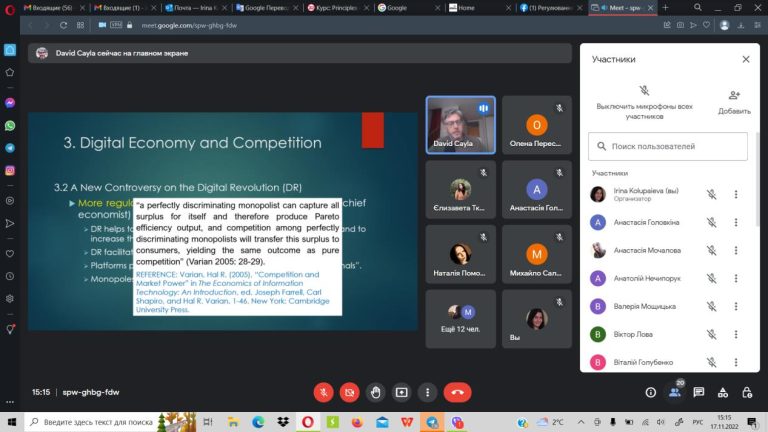This screenshot has height=432, width=768.
Task: Open File Explorer from taskbar
Action: [233, 422]
